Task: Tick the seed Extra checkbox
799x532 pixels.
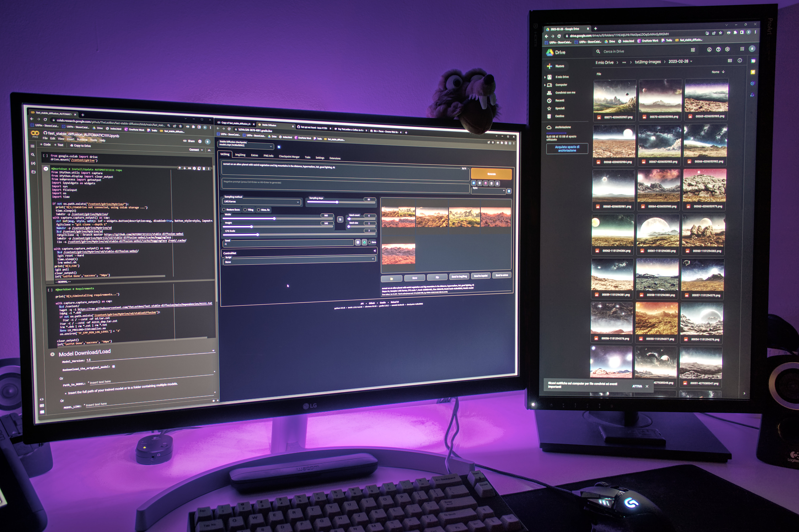Action: 369,242
